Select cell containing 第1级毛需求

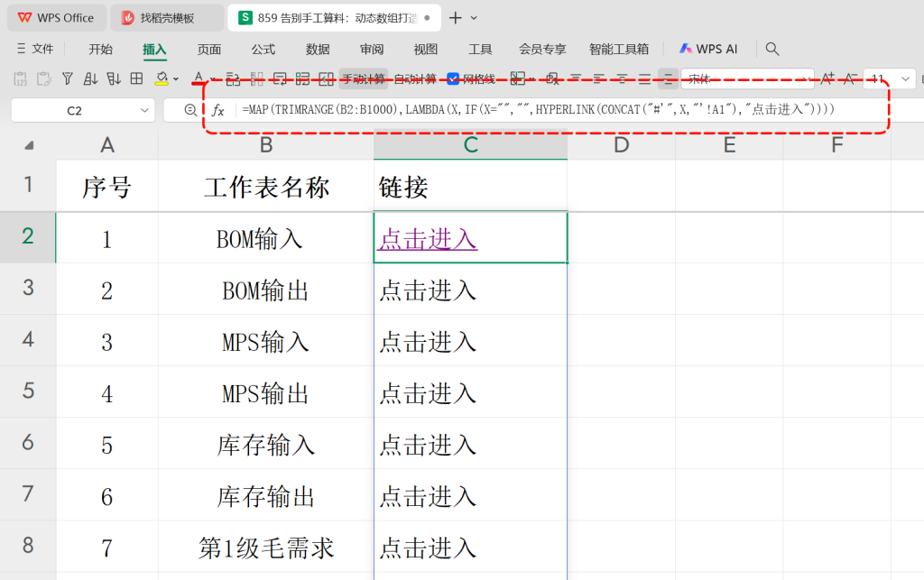pos(266,548)
